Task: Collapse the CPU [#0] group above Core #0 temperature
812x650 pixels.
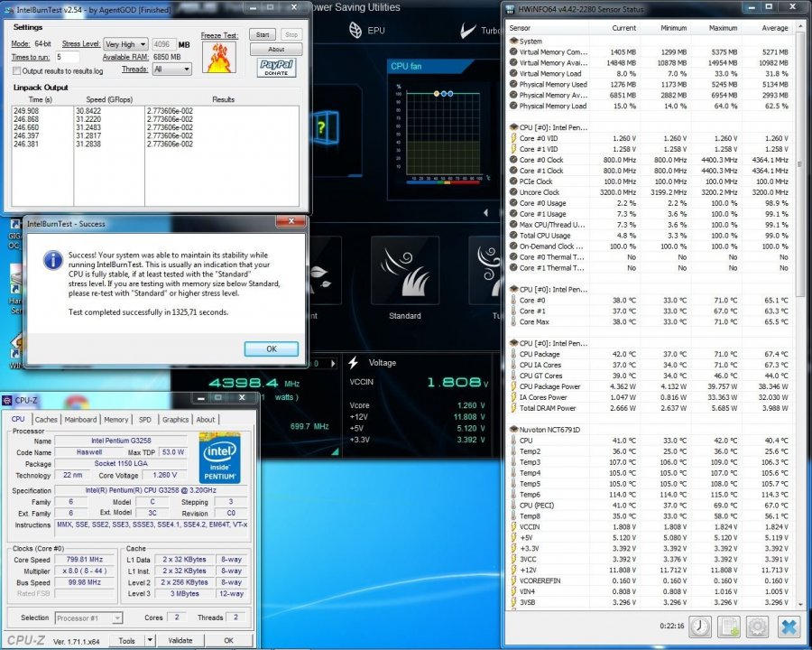Action: tap(513, 289)
